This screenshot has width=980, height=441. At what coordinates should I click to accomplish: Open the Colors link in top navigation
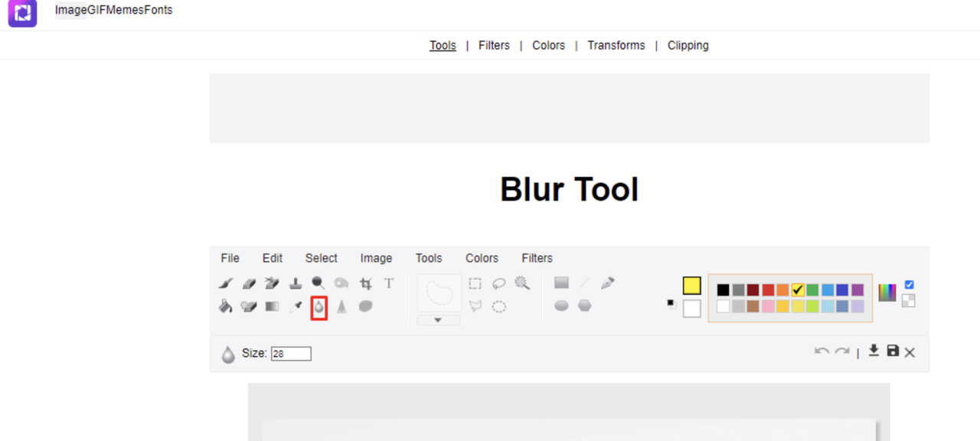pyautogui.click(x=548, y=45)
